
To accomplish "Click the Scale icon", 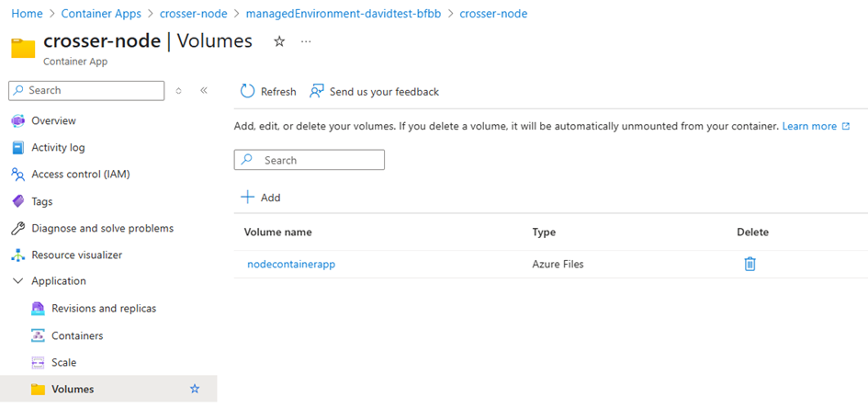I will coord(38,363).
